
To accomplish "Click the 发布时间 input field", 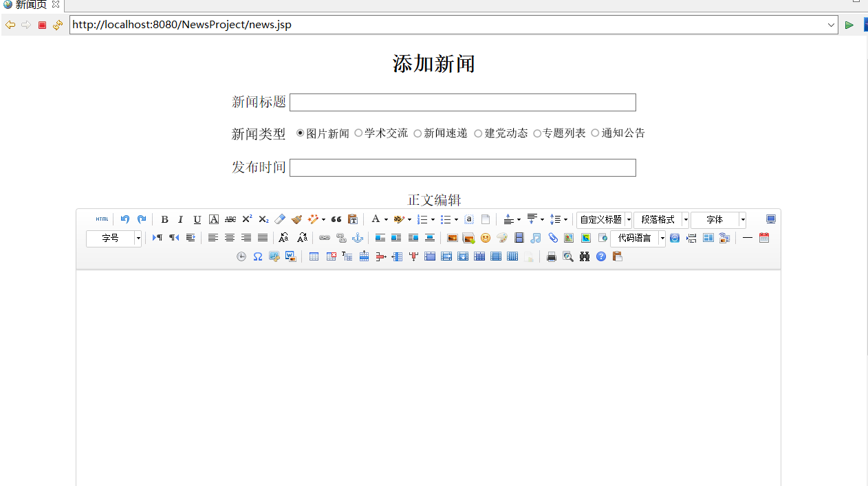I will click(x=463, y=168).
